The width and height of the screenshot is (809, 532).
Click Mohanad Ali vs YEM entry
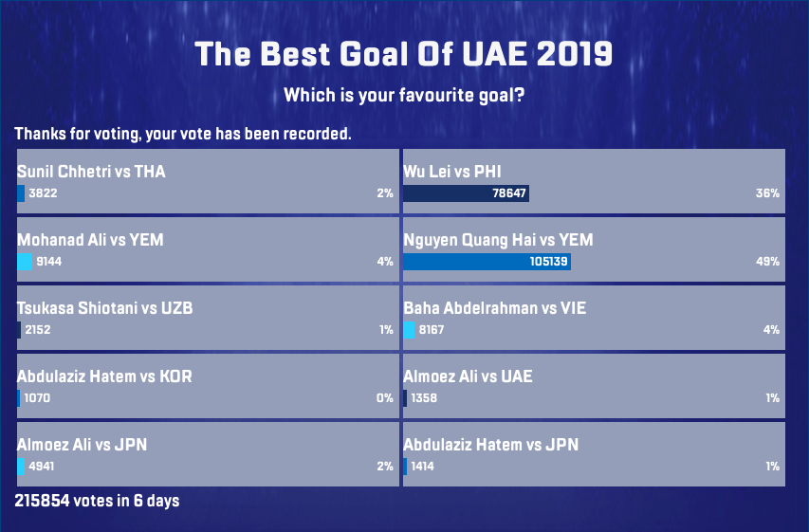[x=90, y=240]
